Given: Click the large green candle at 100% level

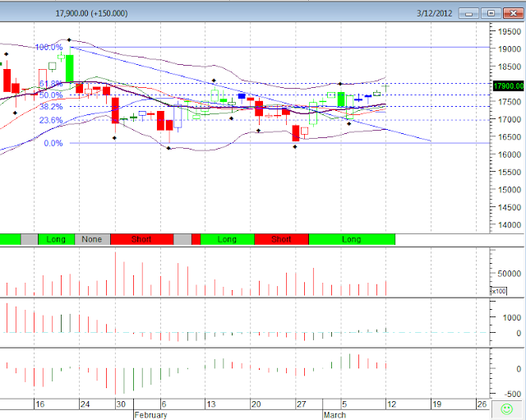Looking at the screenshot, I should tap(70, 68).
